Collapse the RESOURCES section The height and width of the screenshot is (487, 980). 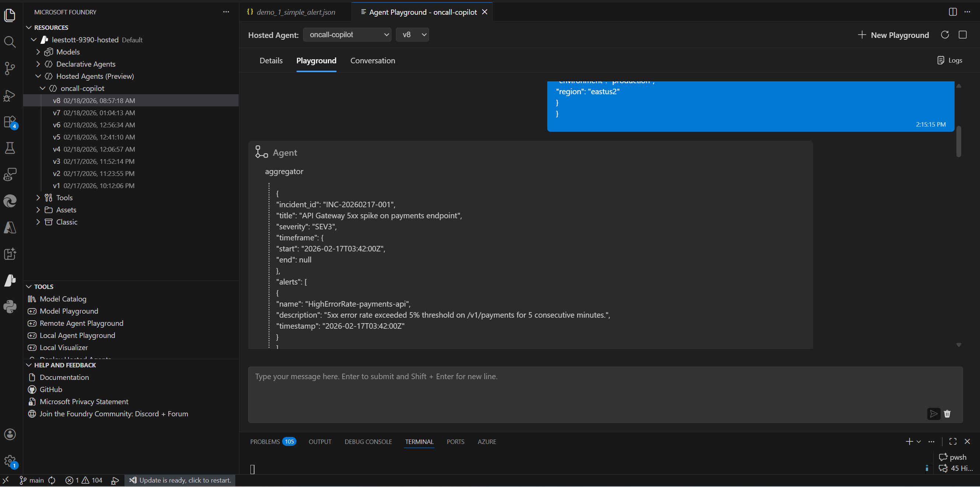29,27
